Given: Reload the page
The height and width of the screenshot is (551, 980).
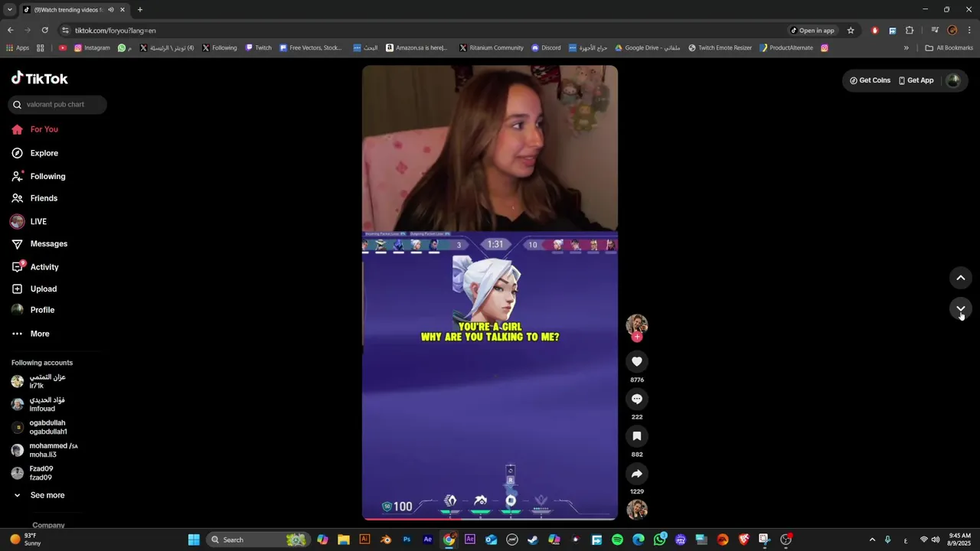Looking at the screenshot, I should [x=44, y=31].
